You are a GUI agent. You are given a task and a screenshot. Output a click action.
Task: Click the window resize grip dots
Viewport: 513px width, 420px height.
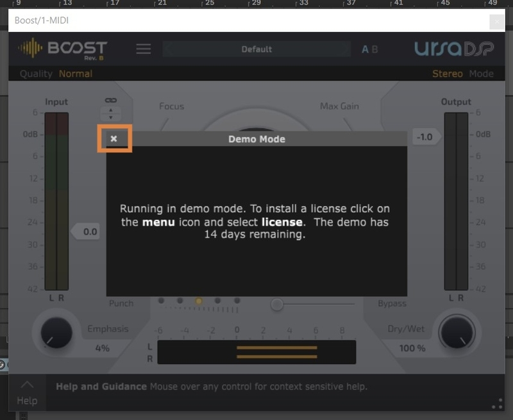click(x=498, y=403)
